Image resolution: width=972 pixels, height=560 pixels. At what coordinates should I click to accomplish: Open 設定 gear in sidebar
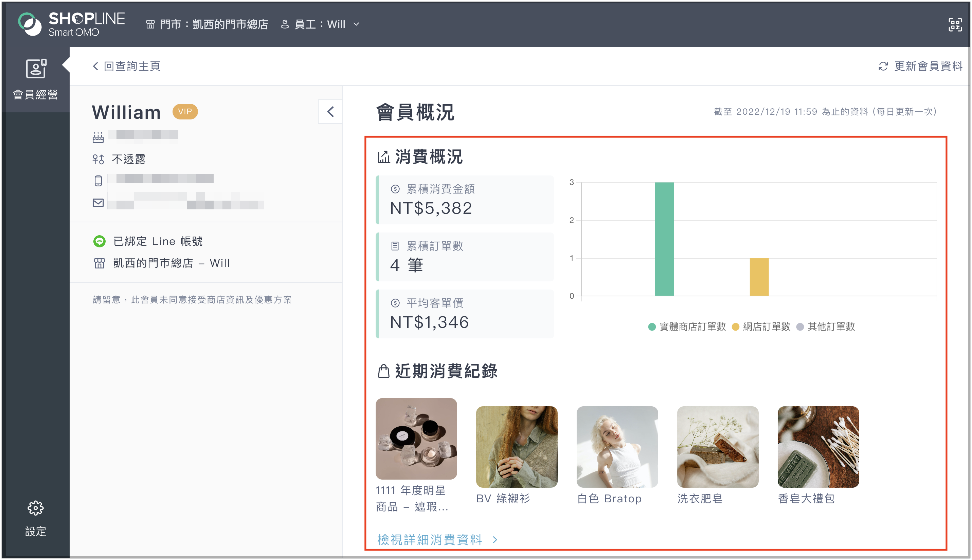pyautogui.click(x=35, y=518)
